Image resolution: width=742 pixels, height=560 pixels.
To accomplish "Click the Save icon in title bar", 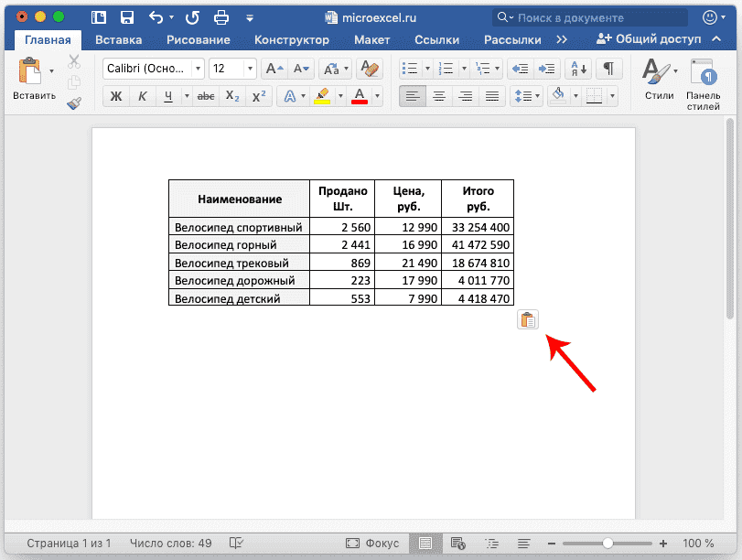I will tap(127, 17).
